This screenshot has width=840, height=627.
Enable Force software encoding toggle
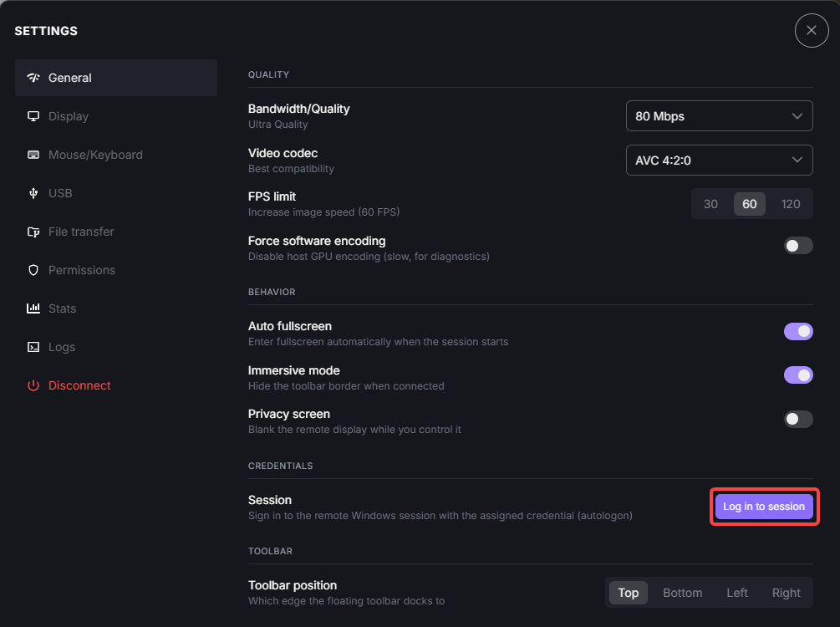798,246
